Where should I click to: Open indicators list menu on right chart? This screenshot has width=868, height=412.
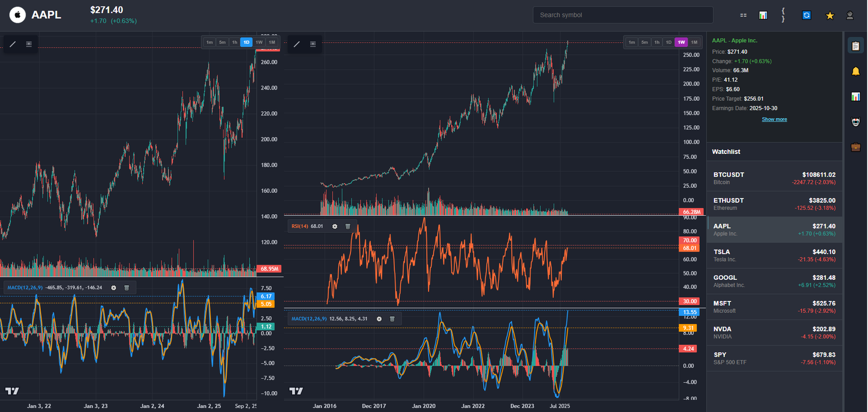pos(312,44)
